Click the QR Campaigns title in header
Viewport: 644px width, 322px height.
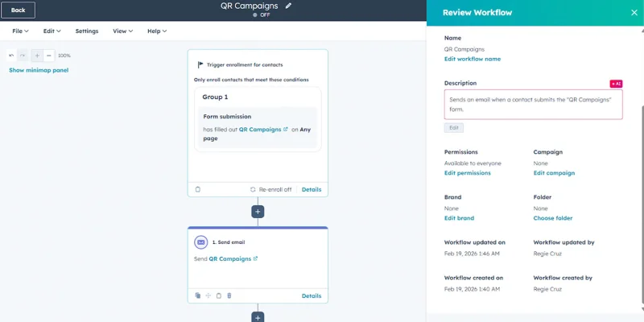[250, 6]
